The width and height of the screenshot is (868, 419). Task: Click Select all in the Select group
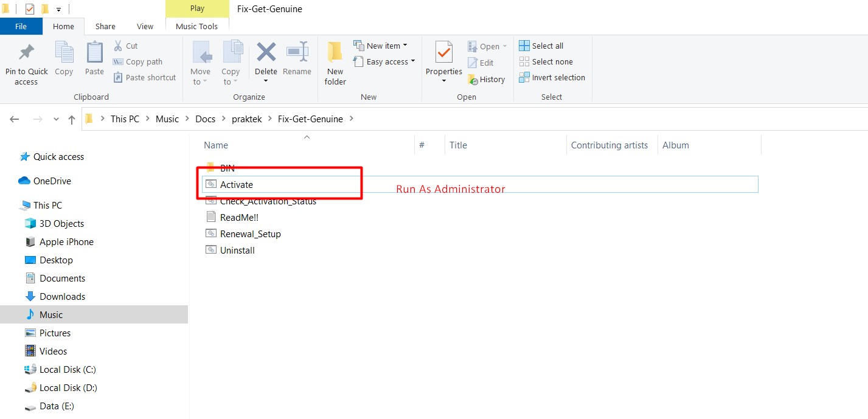pyautogui.click(x=541, y=45)
